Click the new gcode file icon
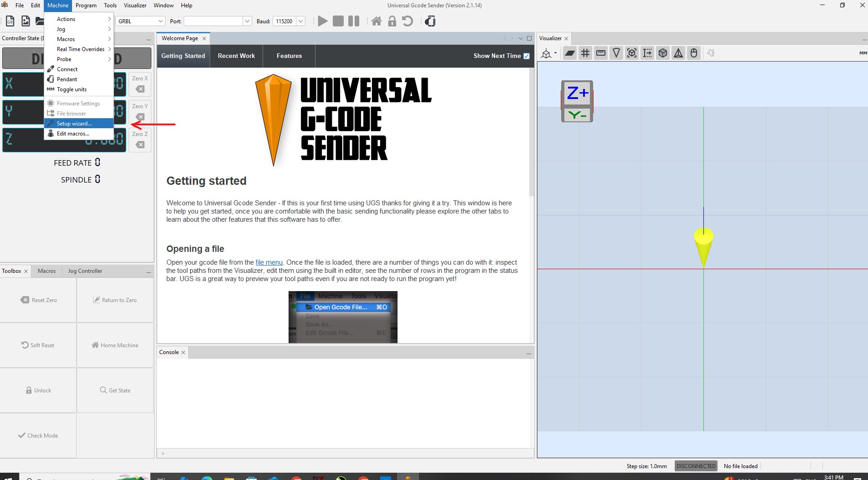This screenshot has width=868, height=480. point(10,21)
